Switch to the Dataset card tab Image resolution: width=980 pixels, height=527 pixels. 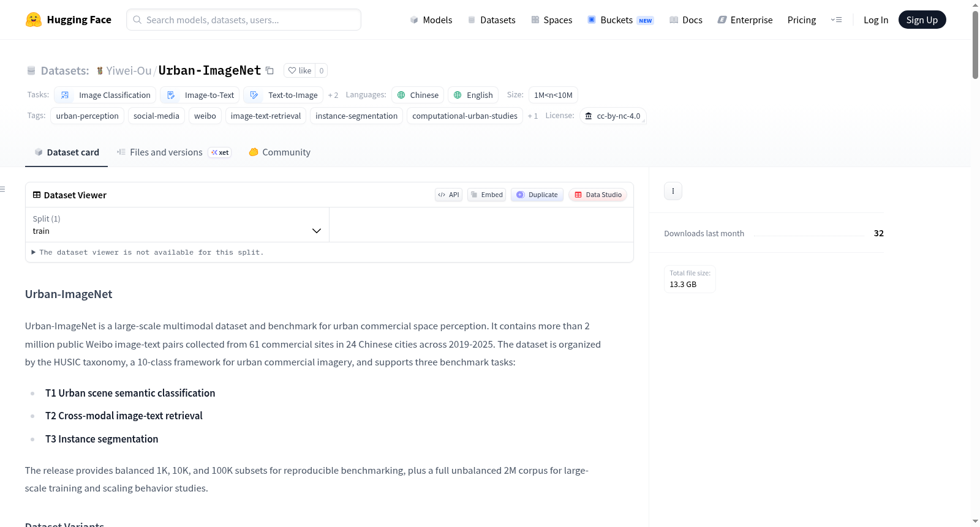tap(66, 152)
